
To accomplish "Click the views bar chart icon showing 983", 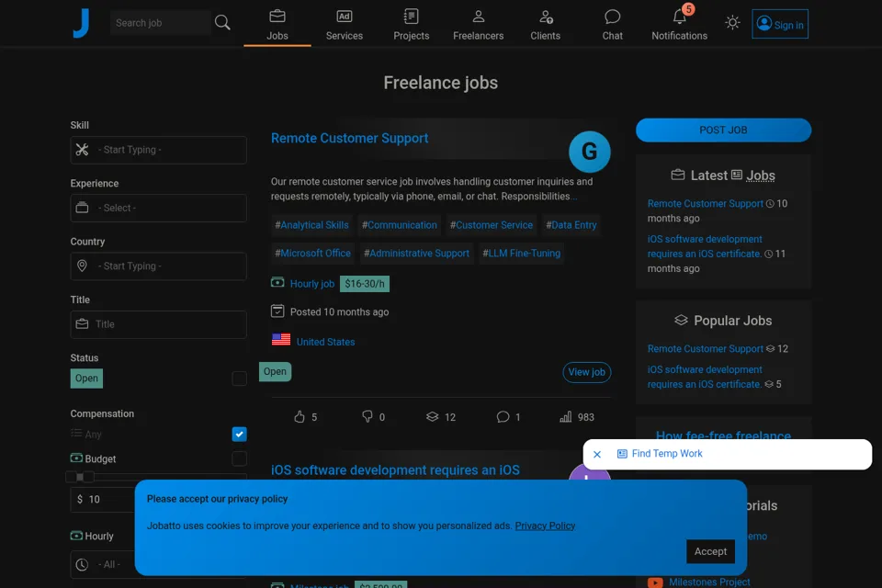I will [565, 416].
